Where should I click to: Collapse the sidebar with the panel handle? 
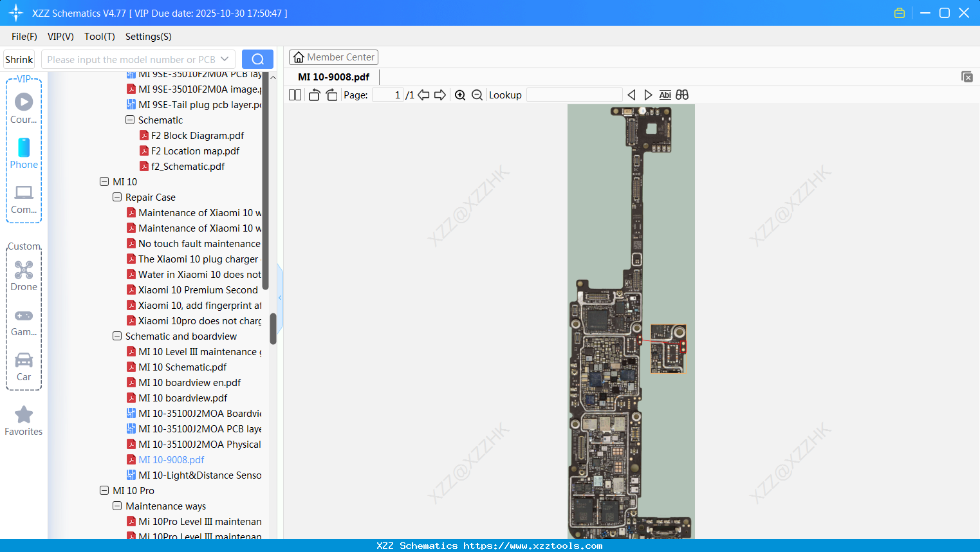(x=280, y=297)
